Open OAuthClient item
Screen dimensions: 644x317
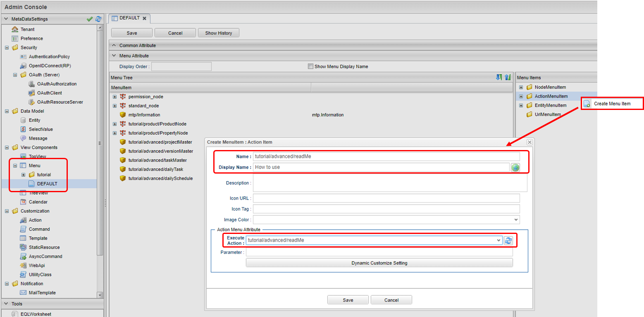[49, 93]
